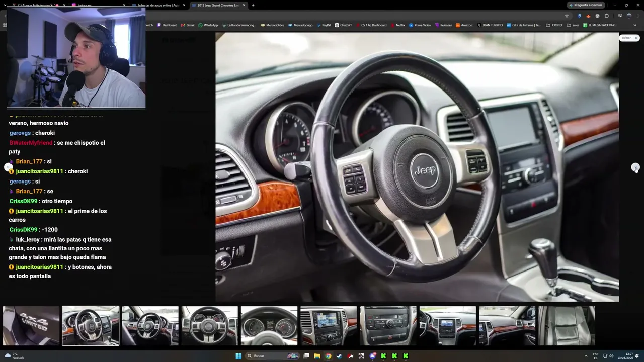Click the blue shield extension icon
Viewport: 644px width, 362px height.
[580, 16]
